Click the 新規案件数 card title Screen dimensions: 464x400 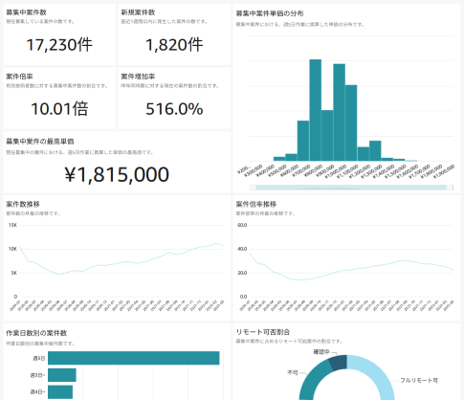(x=138, y=12)
